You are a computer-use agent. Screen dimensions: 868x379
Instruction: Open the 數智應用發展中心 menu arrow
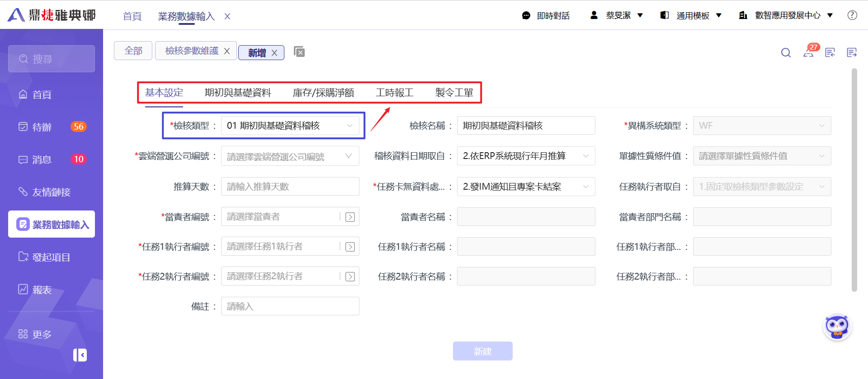830,15
